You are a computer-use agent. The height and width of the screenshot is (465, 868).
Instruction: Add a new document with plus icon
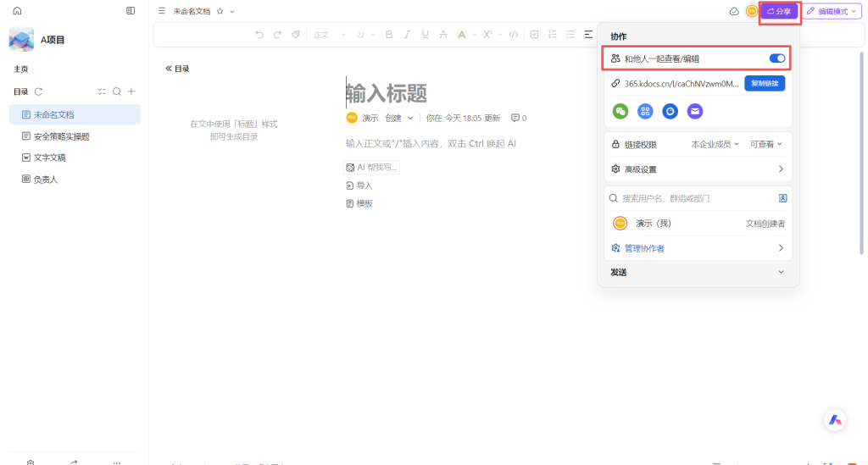pyautogui.click(x=131, y=91)
